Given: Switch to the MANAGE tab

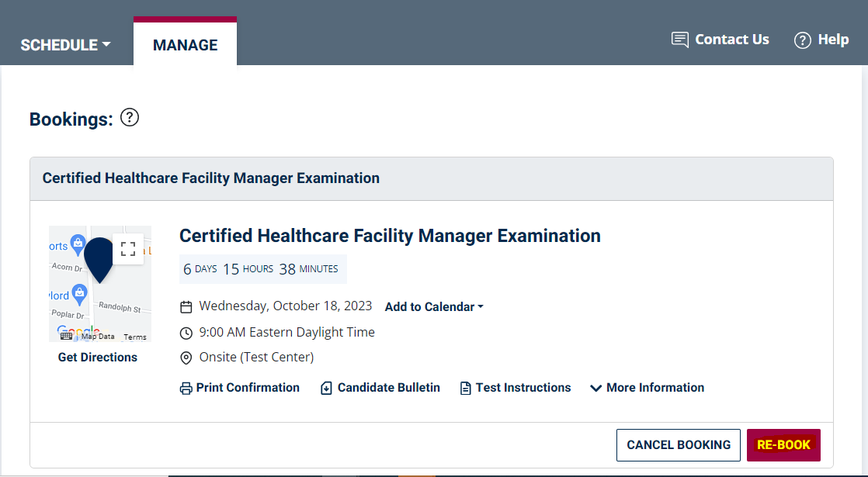Looking at the screenshot, I should [185, 45].
